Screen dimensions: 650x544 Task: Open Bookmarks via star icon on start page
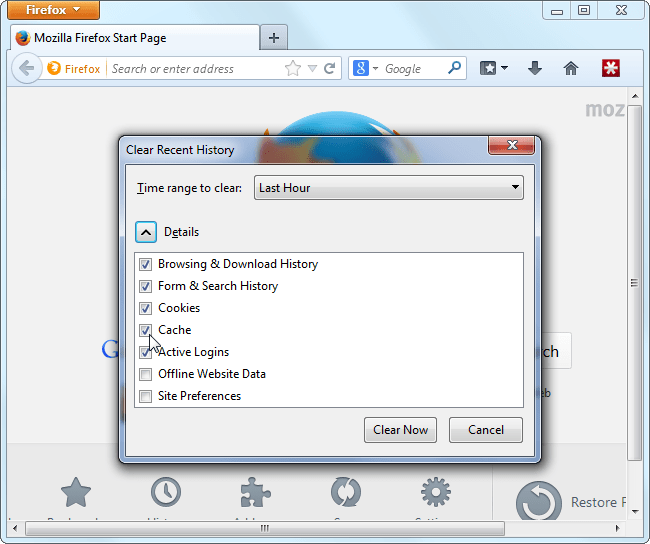coord(76,493)
